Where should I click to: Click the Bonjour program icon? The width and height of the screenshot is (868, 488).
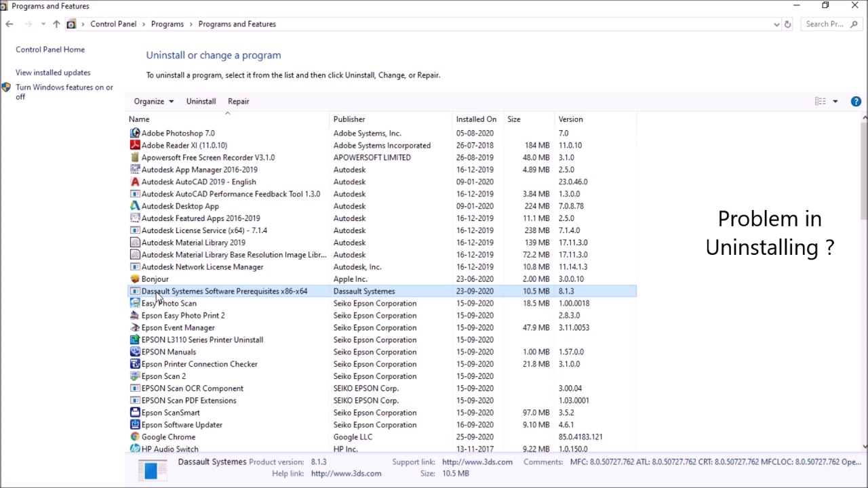coord(135,279)
